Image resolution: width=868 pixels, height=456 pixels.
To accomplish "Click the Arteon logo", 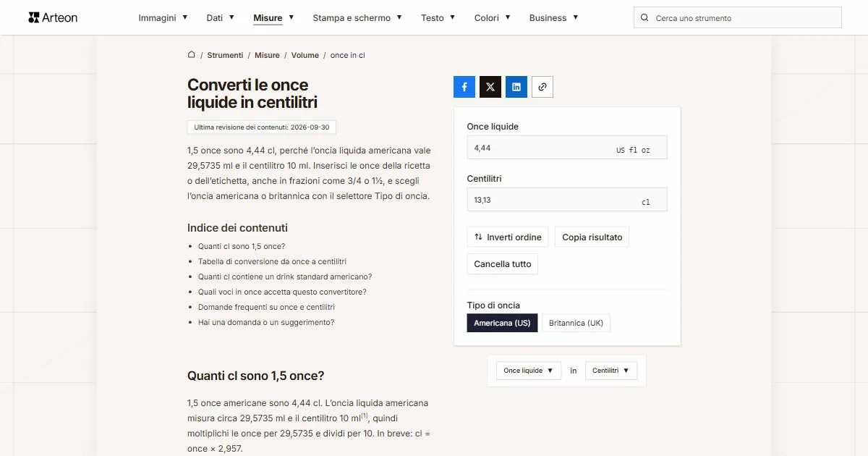I will pos(53,17).
